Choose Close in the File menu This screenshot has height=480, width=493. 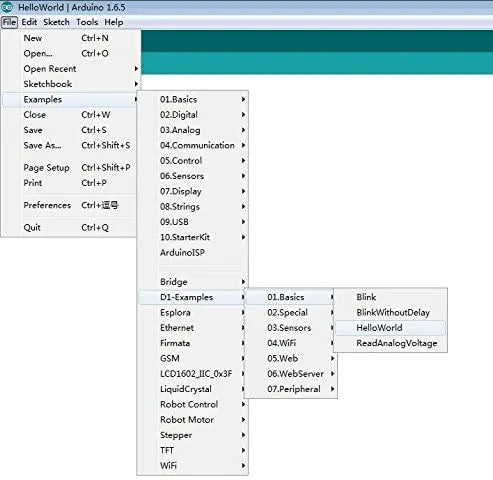pyautogui.click(x=70, y=115)
